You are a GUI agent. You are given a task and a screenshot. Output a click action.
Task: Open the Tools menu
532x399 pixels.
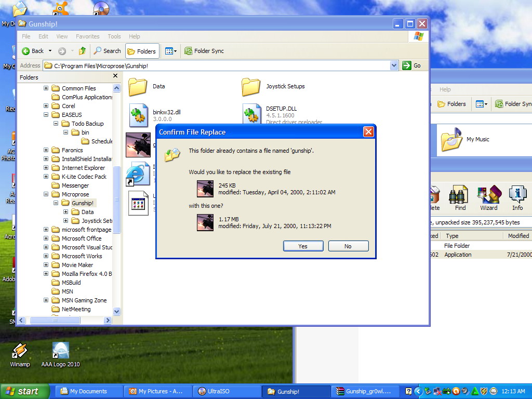click(114, 36)
